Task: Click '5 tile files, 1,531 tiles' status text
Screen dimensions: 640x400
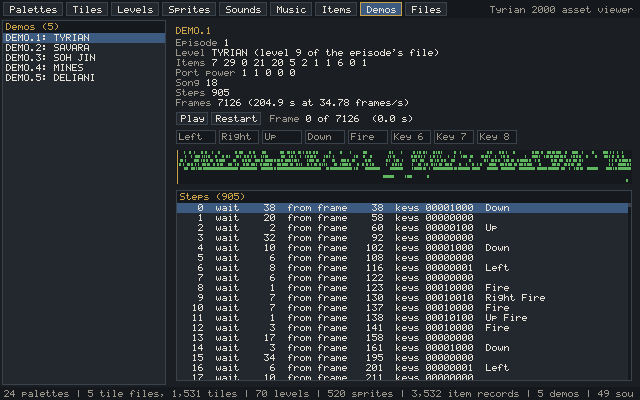Action: [162, 394]
